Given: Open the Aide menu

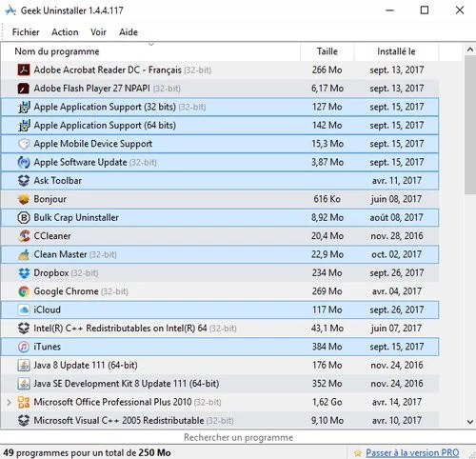Looking at the screenshot, I should 129,32.
